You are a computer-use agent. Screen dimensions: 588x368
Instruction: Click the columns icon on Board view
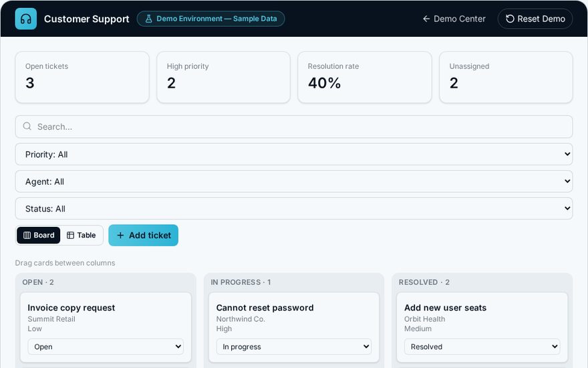[27, 235]
